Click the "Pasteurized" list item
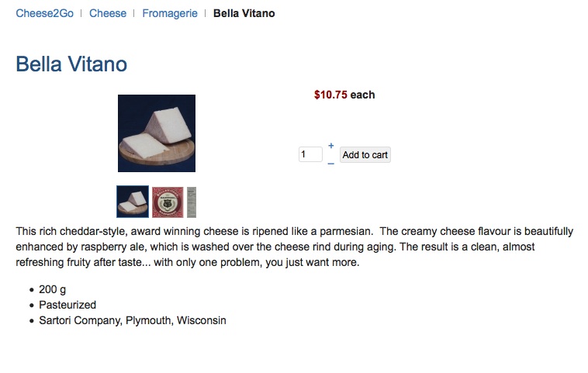588x373 pixels. pyautogui.click(x=67, y=305)
